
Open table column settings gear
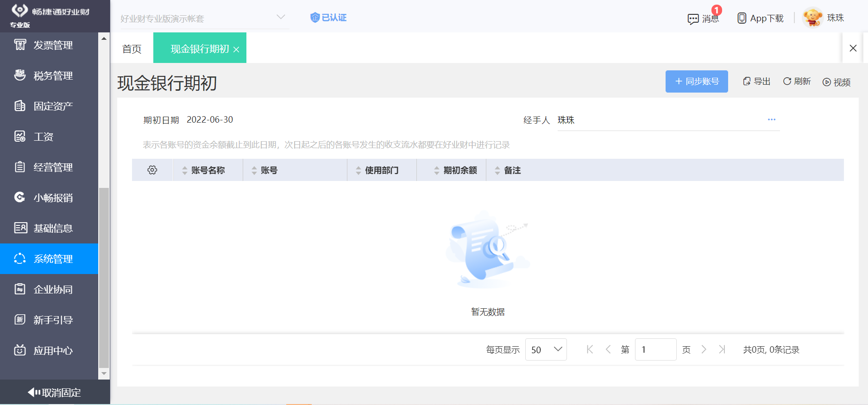(152, 170)
